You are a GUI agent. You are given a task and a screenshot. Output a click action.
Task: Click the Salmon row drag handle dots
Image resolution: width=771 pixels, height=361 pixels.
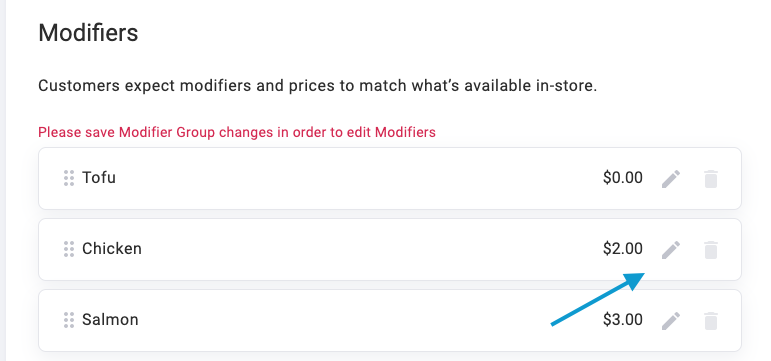click(69, 320)
